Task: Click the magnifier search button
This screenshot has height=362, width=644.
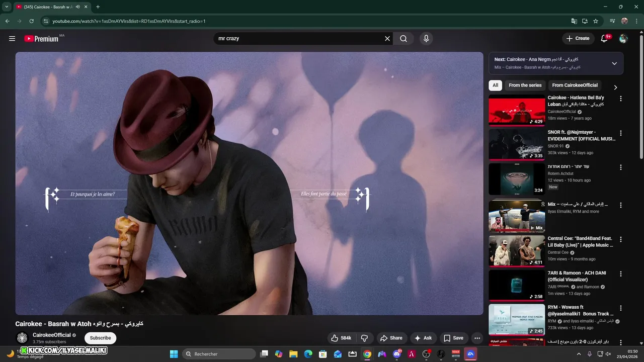Action: [404, 38]
